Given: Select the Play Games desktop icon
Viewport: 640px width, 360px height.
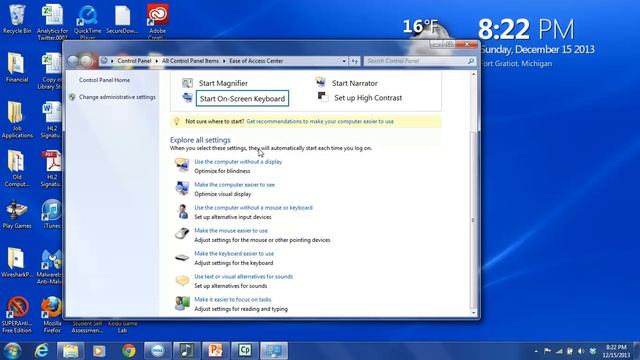Looking at the screenshot, I should click(x=17, y=214).
